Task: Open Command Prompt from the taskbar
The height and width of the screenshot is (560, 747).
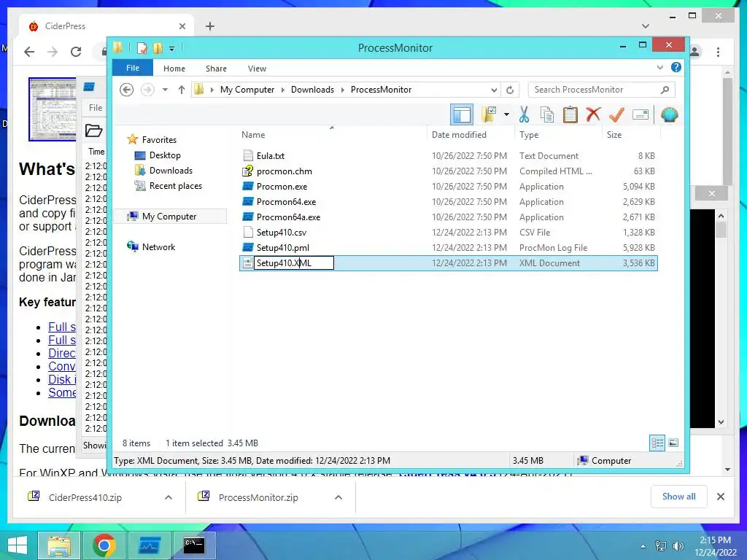Action: pos(194,545)
